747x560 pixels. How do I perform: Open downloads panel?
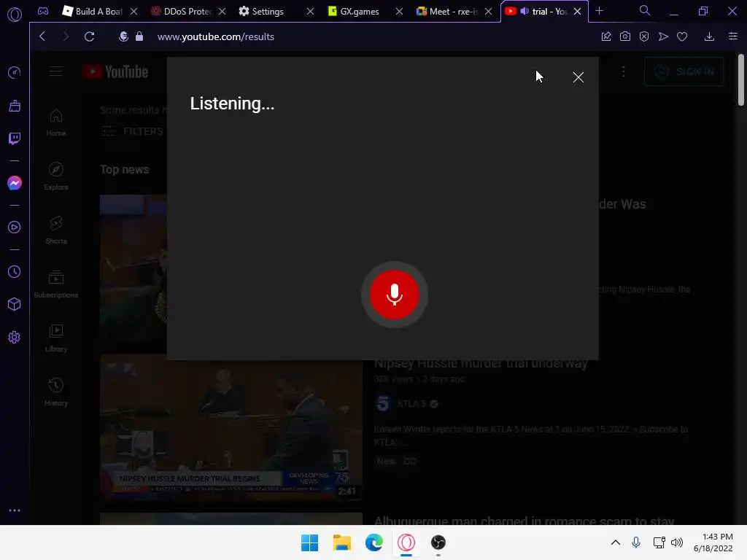tap(709, 36)
